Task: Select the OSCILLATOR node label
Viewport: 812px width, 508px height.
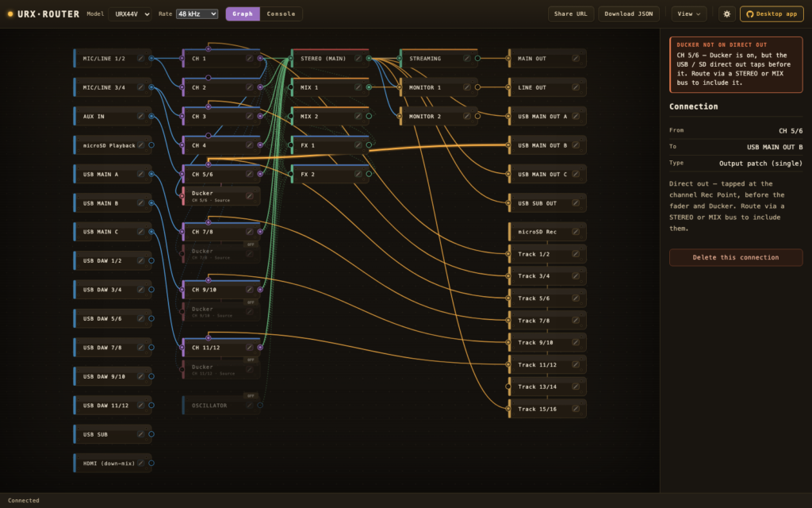Action: 209,406
